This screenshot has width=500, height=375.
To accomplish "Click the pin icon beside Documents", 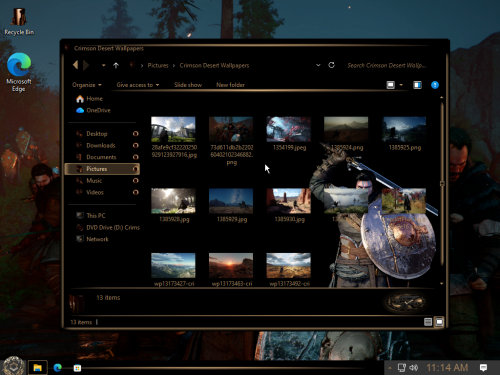I will click(136, 157).
